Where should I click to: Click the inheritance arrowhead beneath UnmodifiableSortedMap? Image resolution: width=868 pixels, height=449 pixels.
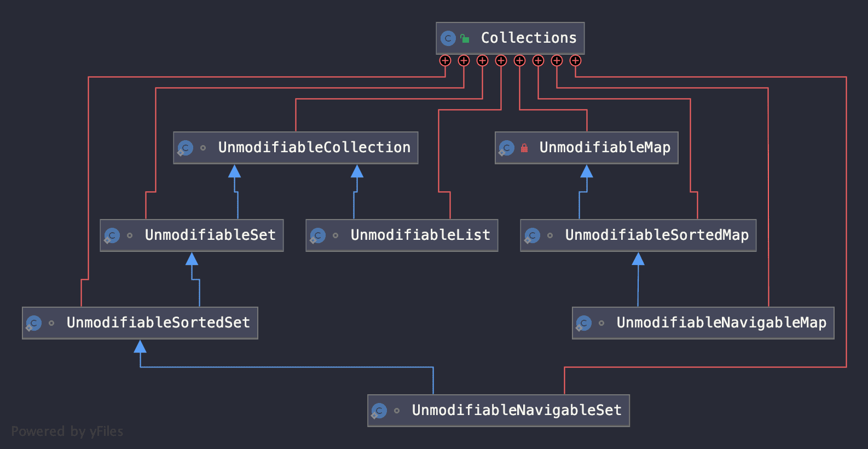[x=638, y=259]
